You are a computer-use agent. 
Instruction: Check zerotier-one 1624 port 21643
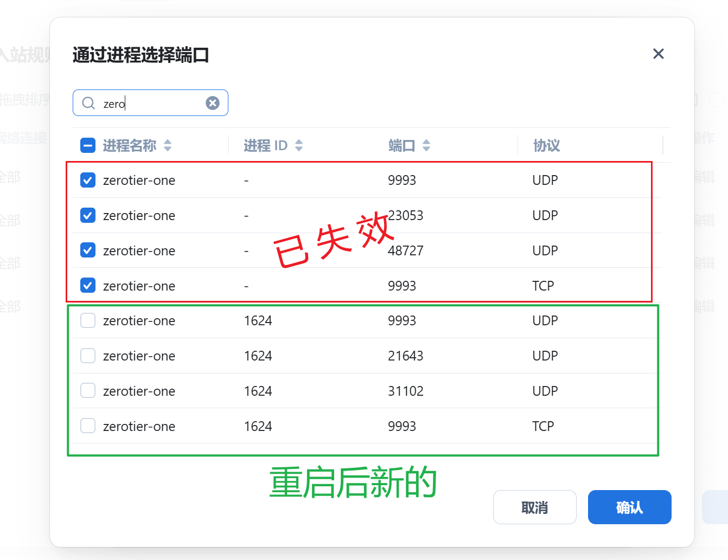[88, 356]
